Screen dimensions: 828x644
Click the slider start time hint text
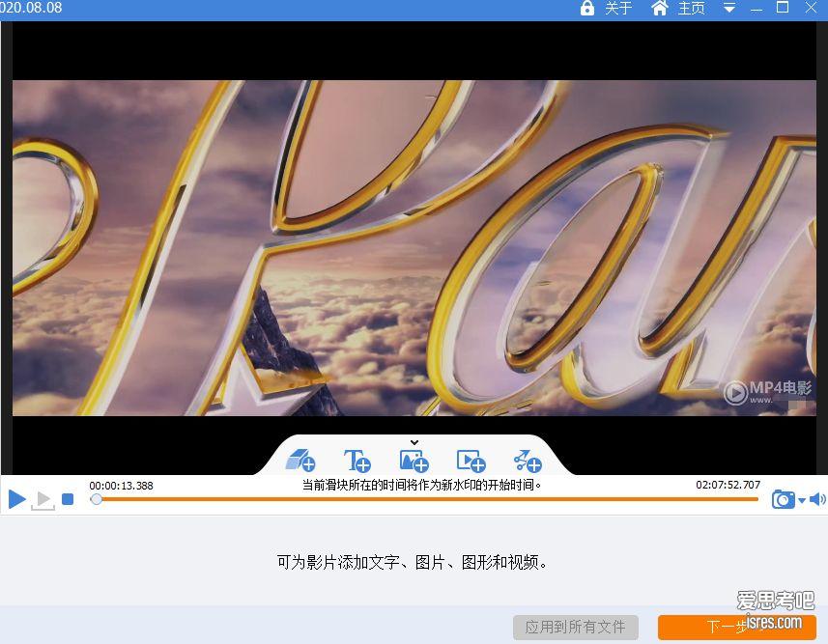[422, 485]
